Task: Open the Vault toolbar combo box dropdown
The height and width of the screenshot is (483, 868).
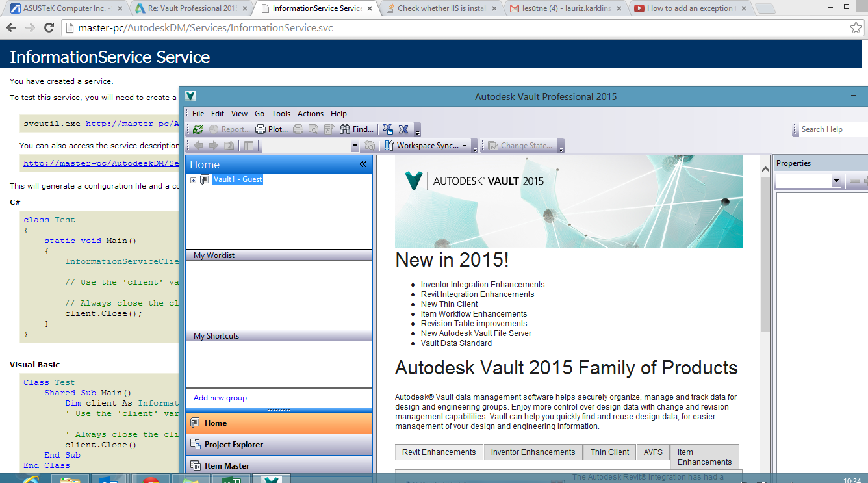Action: 355,146
